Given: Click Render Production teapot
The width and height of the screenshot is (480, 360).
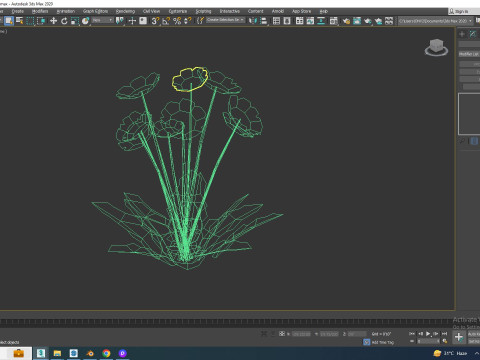Looking at the screenshot, I should click(368, 21).
